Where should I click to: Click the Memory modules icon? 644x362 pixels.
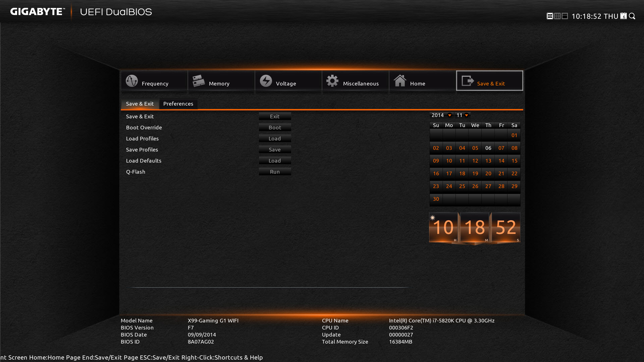click(x=199, y=81)
